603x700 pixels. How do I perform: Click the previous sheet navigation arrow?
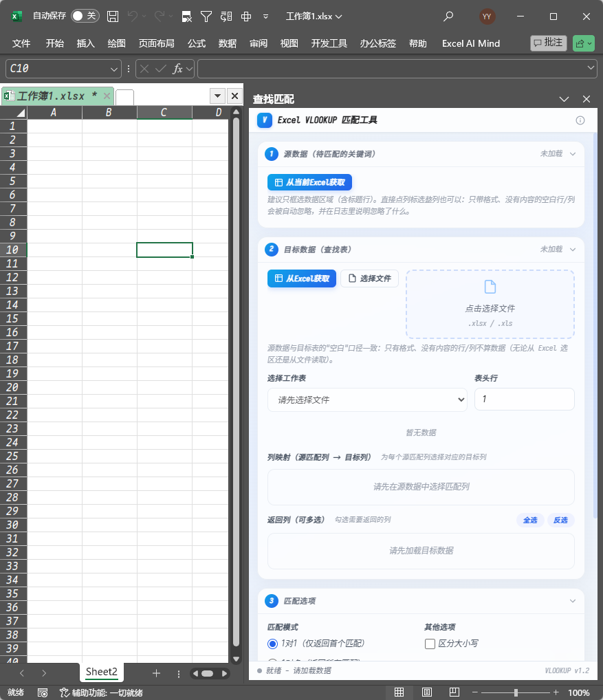coord(22,673)
